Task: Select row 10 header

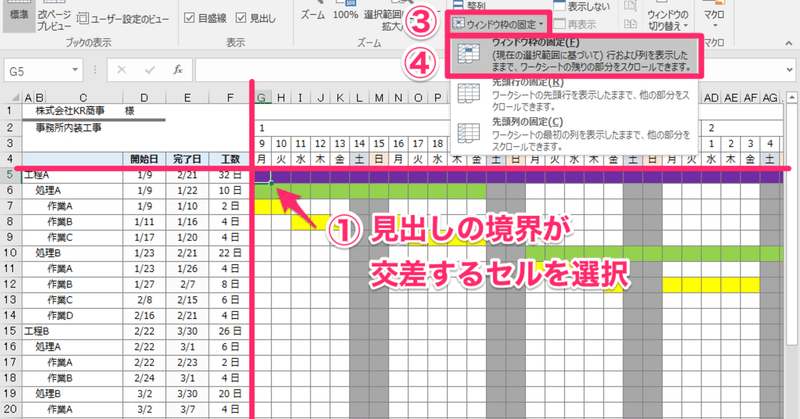Action: 10,253
